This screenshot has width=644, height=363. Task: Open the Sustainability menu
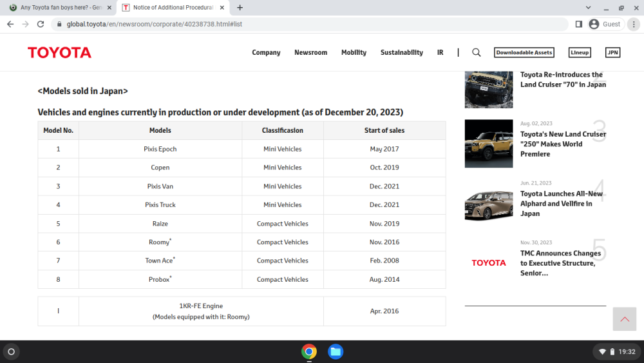click(x=402, y=52)
